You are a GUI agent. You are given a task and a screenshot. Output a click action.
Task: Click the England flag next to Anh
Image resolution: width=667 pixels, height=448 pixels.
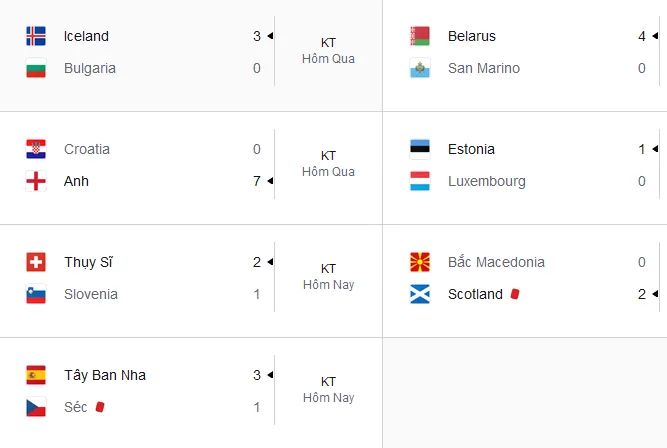(x=36, y=181)
